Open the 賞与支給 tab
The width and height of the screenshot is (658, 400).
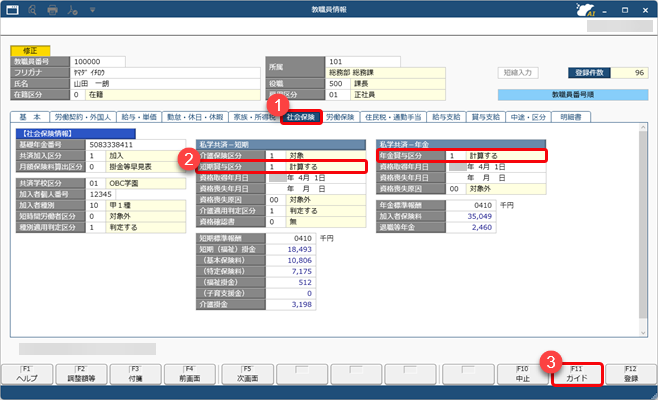click(x=486, y=117)
